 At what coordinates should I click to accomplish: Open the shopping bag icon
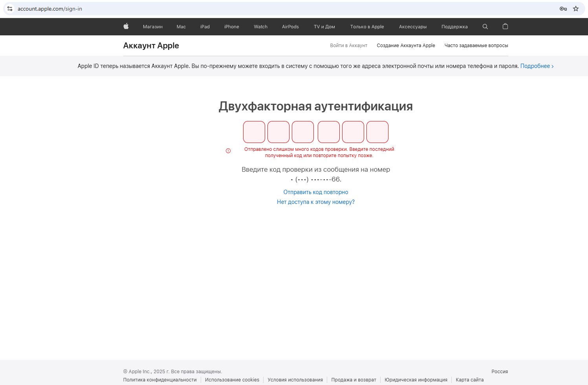click(x=505, y=26)
